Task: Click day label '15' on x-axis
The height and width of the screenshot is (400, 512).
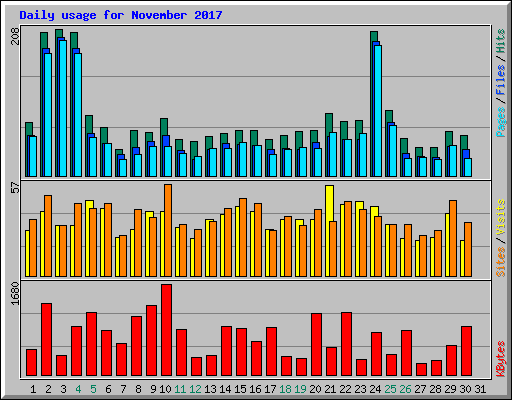Action: pos(240,389)
